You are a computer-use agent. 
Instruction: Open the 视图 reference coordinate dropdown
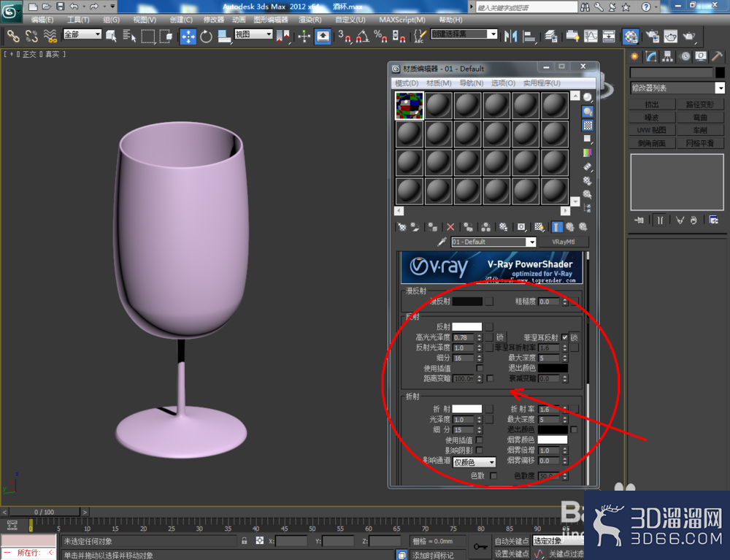point(253,34)
